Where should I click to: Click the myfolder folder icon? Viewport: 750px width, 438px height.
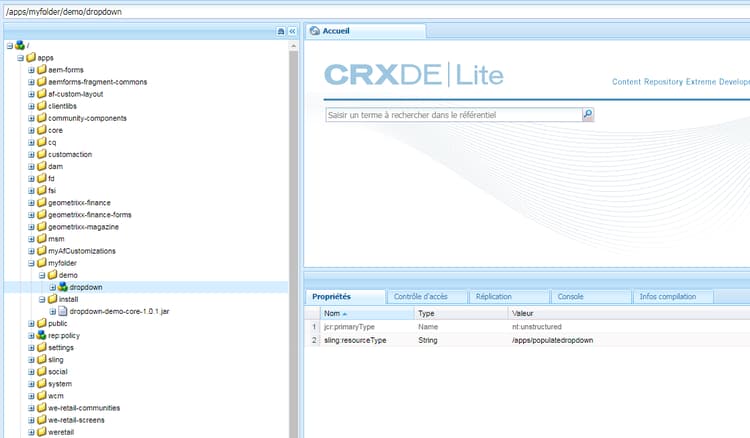(x=42, y=263)
